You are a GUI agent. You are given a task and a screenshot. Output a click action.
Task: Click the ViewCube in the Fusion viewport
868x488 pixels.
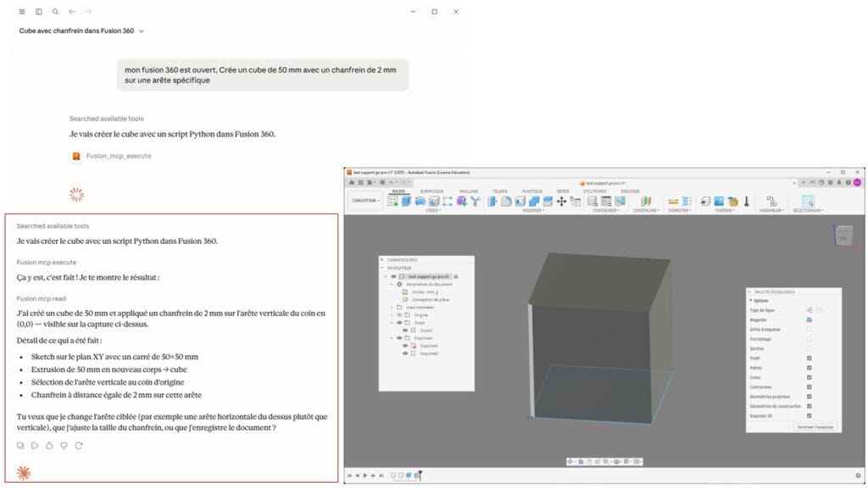(843, 236)
